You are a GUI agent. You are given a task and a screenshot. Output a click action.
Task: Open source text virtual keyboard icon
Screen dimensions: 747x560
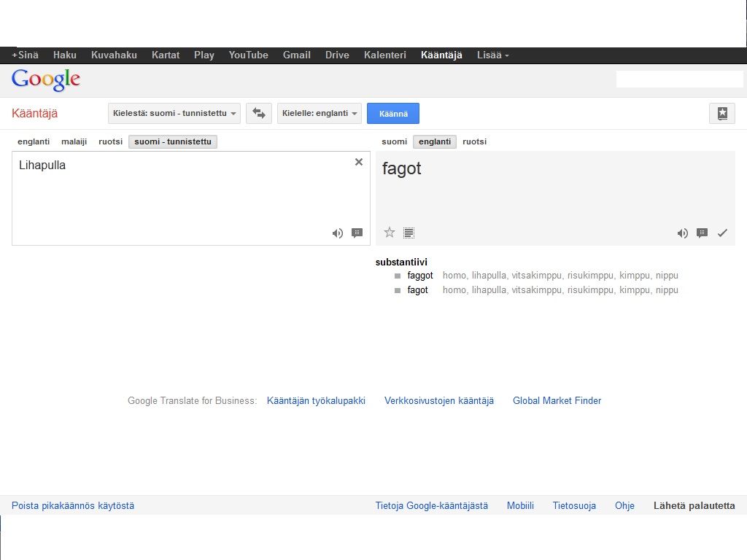coord(357,233)
